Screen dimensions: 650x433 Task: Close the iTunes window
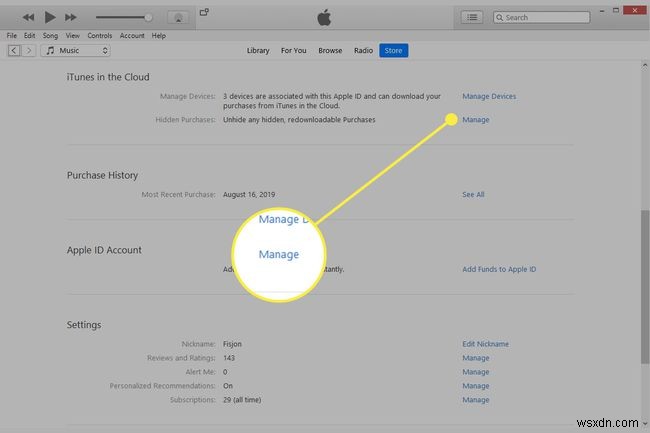point(635,10)
